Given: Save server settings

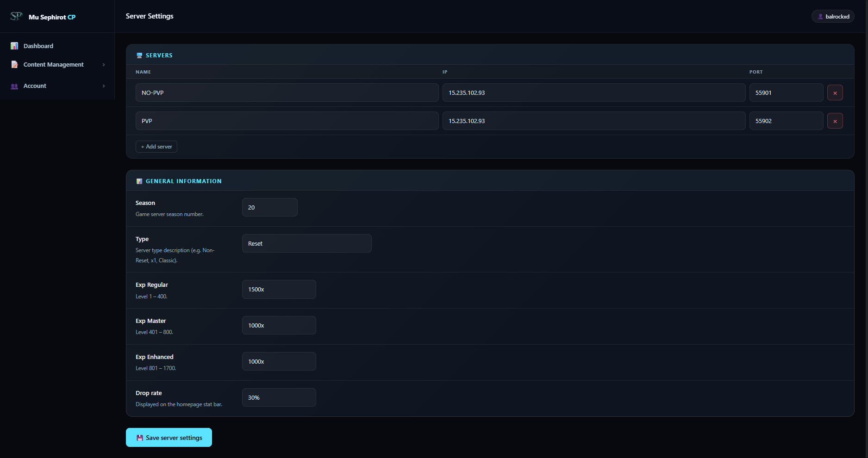Looking at the screenshot, I should (169, 438).
